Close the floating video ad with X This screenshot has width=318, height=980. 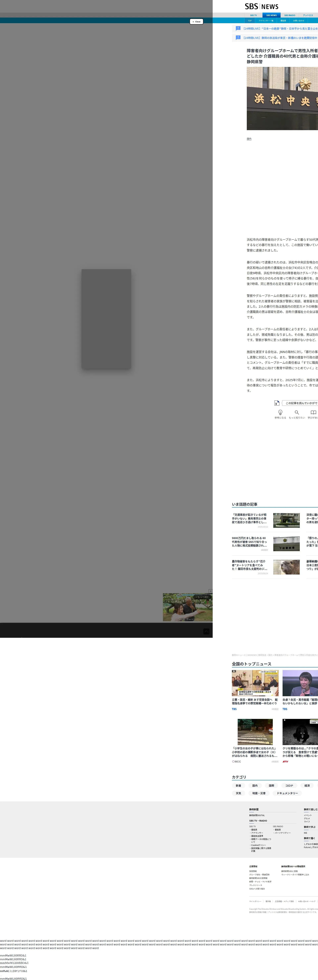pyautogui.click(x=210, y=591)
